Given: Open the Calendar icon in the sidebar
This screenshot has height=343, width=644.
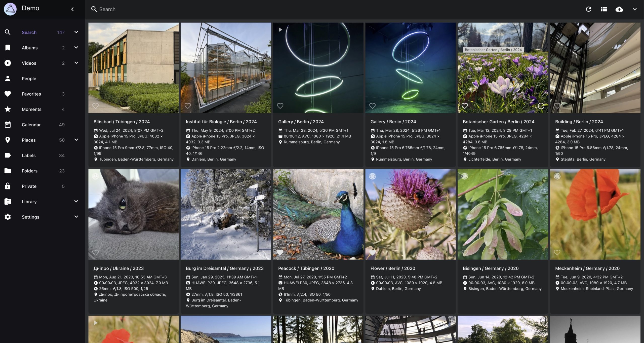Looking at the screenshot, I should pyautogui.click(x=8, y=125).
